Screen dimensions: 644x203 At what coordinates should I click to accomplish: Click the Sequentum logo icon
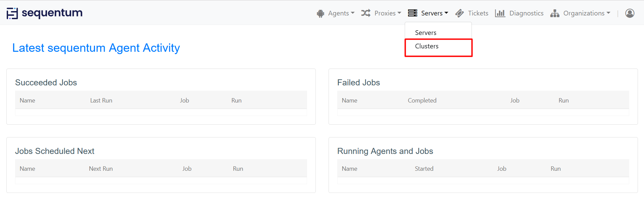pyautogui.click(x=12, y=13)
